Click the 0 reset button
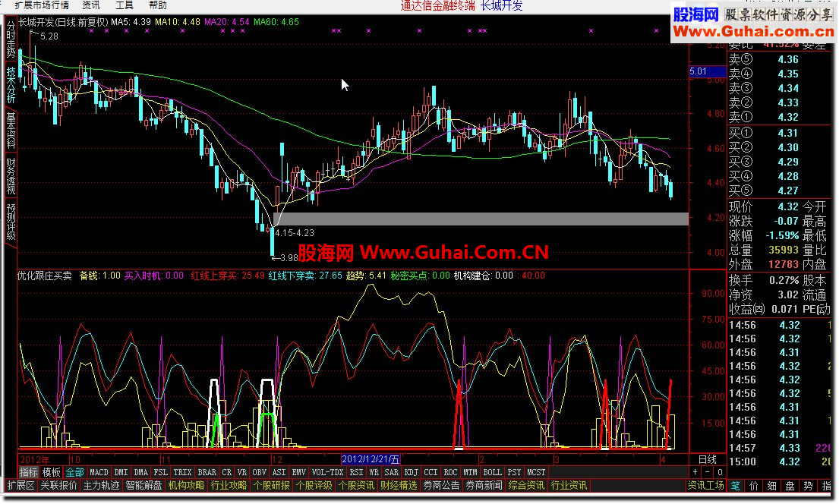839x504 pixels. (720, 472)
